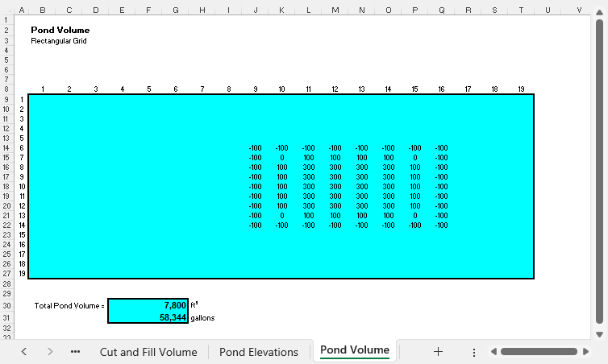Click the horizontal scrollbar left arrow
The height and width of the screenshot is (364, 608).
493,352
